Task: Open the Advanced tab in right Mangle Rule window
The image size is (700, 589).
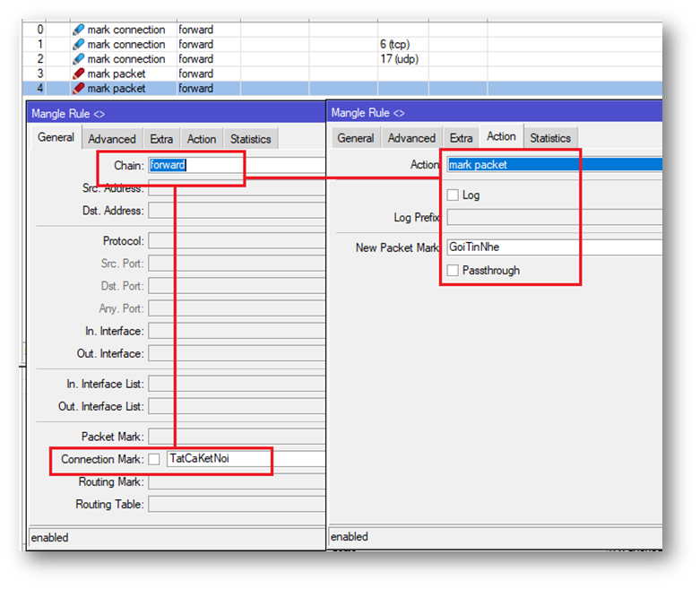Action: (411, 138)
